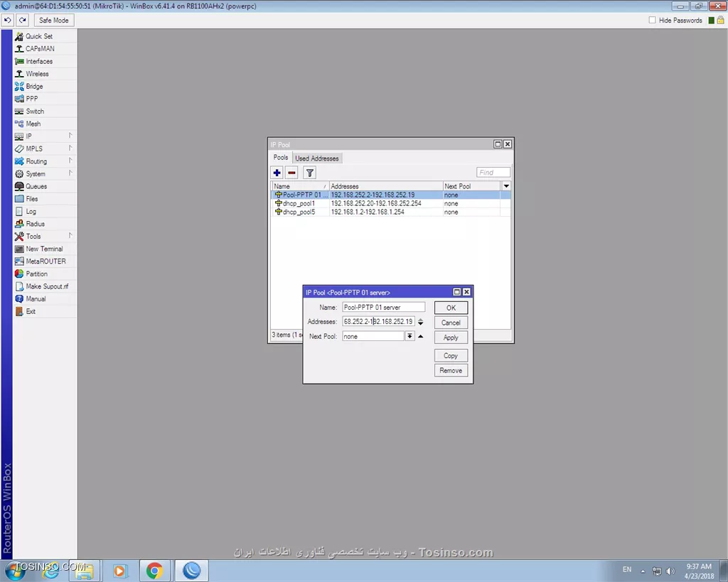The image size is (728, 582).
Task: Toggle Hide Passwords checkbox
Action: point(653,21)
